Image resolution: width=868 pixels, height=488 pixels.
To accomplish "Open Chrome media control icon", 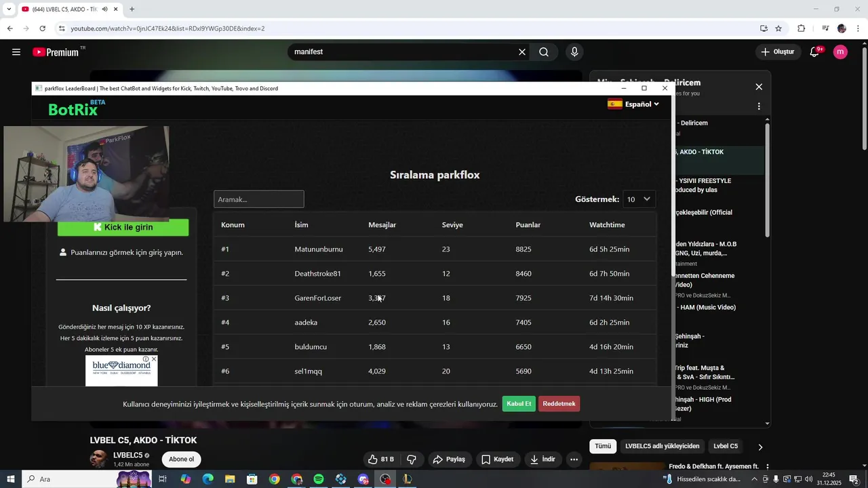I will click(x=825, y=28).
